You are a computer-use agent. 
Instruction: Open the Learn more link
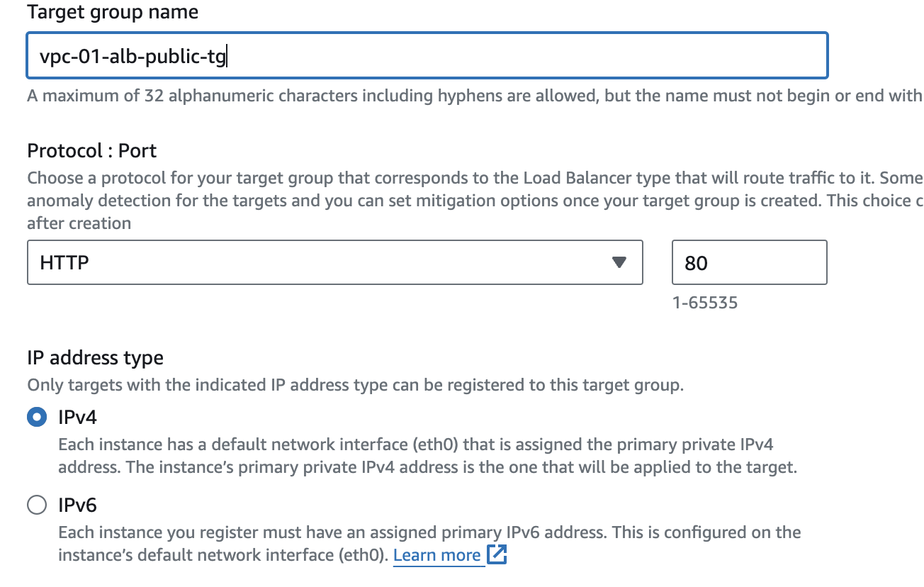436,554
